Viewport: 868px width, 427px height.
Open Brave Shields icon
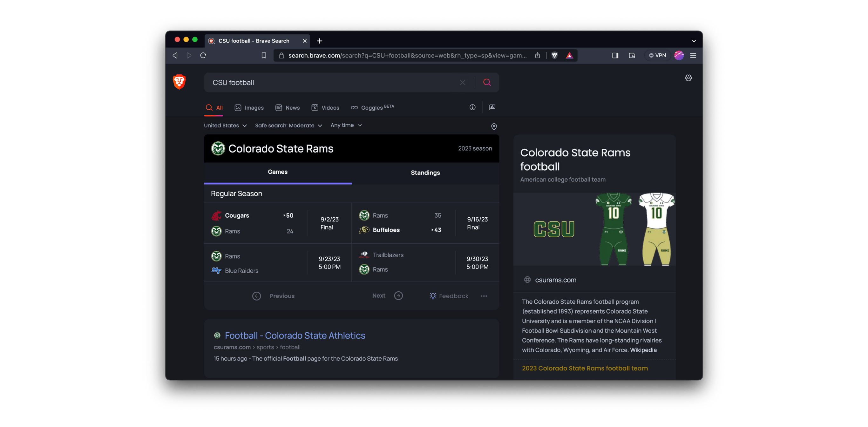click(555, 55)
